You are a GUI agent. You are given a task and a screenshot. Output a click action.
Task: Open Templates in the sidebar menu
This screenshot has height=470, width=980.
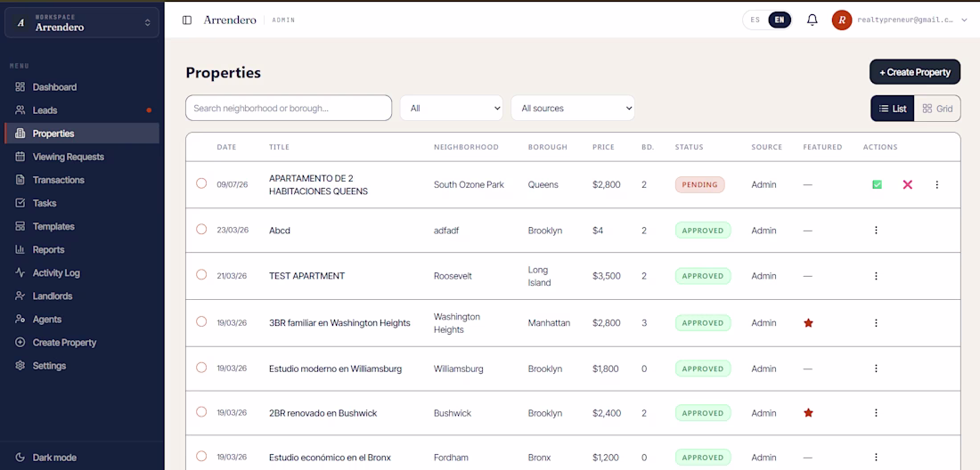point(82,227)
